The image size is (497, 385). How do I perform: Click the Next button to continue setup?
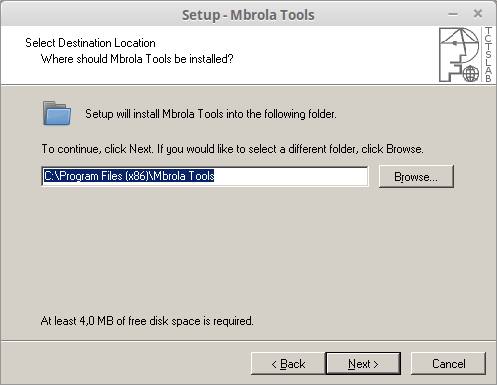(363, 363)
